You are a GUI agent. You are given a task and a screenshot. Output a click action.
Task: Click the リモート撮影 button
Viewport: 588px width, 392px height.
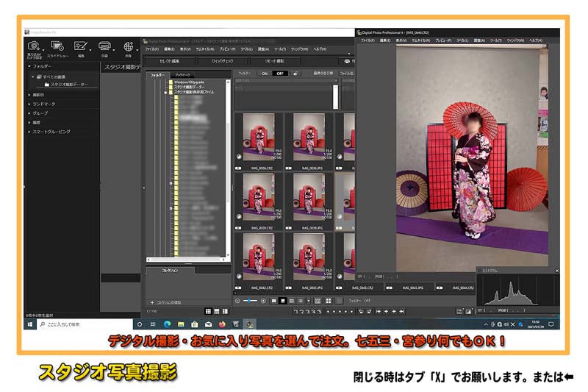tap(275, 61)
